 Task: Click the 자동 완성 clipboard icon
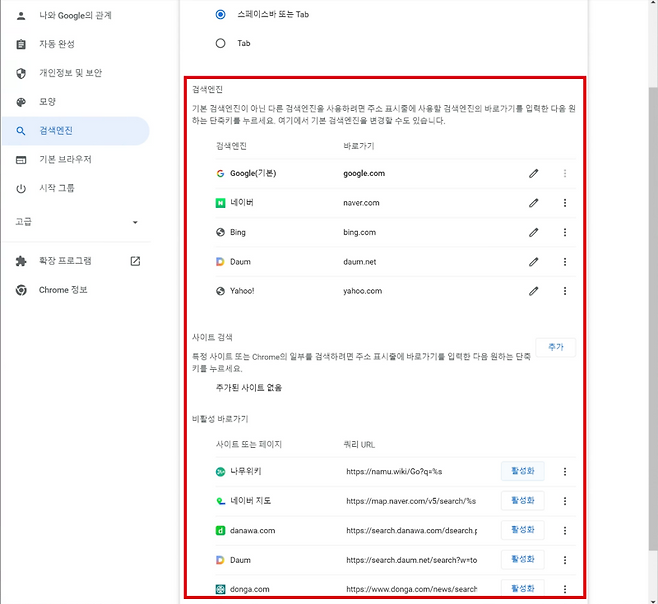(21, 44)
